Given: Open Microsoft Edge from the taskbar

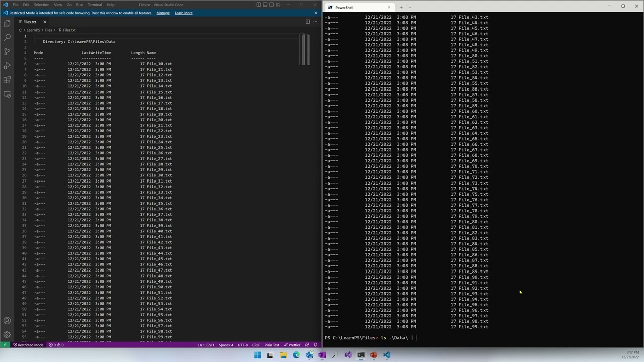Looking at the screenshot, I should (x=296, y=355).
